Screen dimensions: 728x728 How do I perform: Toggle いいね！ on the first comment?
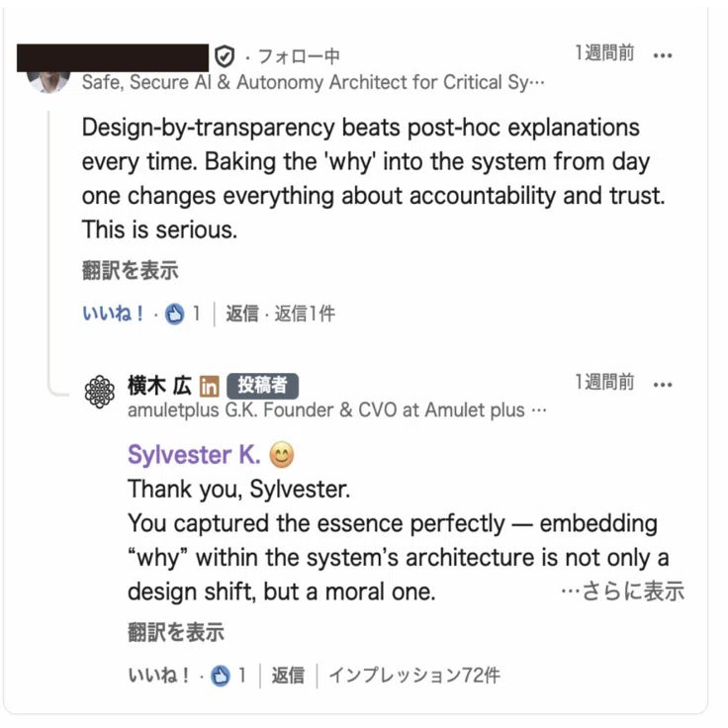113,314
